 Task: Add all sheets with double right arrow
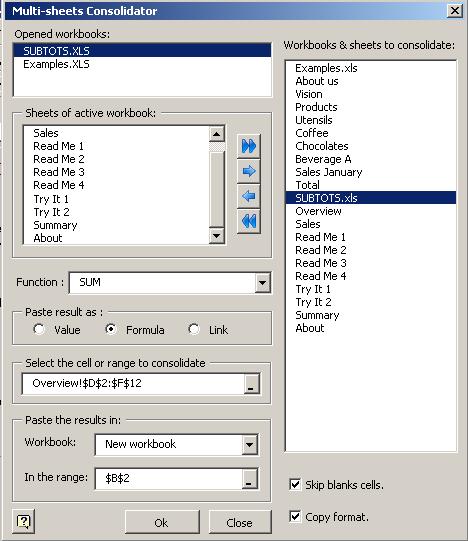pos(249,146)
